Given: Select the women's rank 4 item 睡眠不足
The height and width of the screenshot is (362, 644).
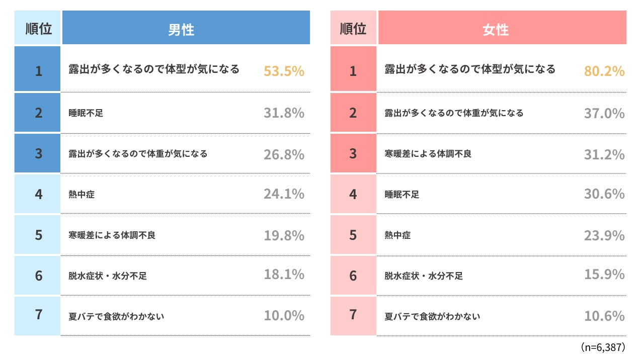Looking at the screenshot, I should (402, 194).
